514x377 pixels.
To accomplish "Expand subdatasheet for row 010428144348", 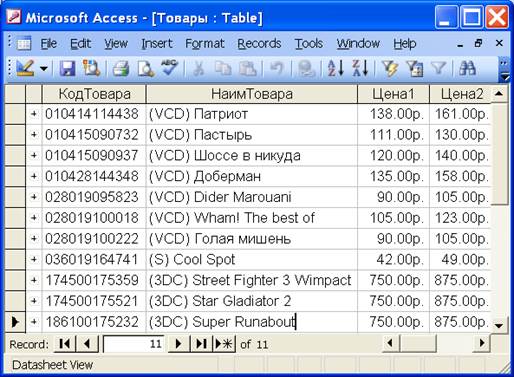I will (34, 176).
